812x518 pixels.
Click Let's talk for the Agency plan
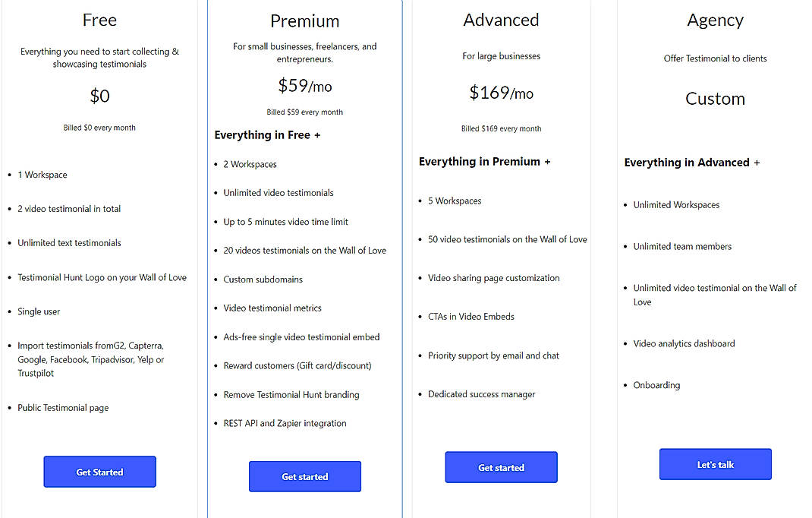715,464
